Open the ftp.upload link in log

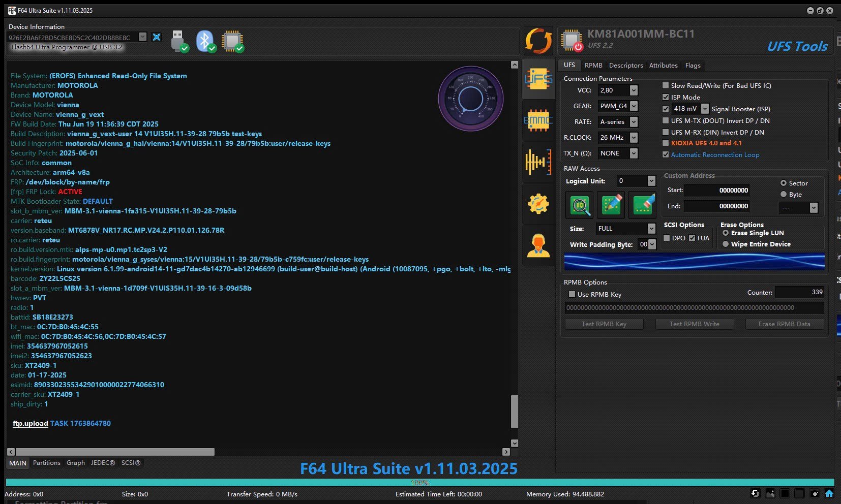click(x=31, y=423)
